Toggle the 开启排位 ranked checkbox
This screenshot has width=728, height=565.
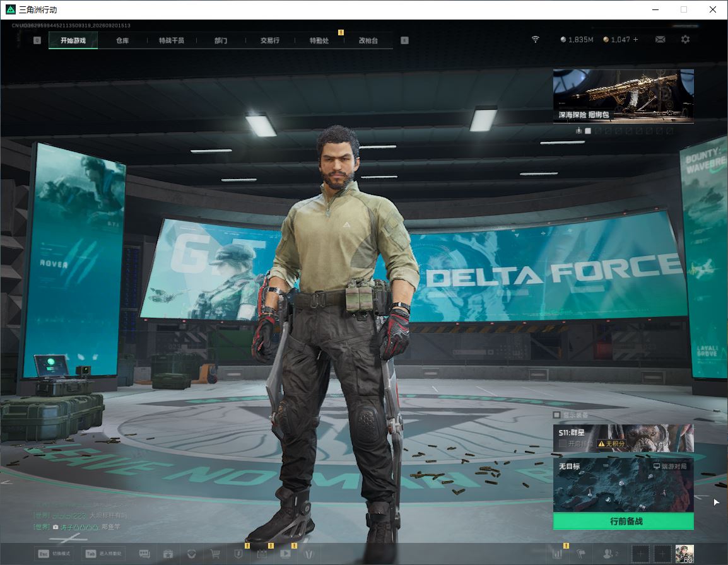click(x=563, y=443)
